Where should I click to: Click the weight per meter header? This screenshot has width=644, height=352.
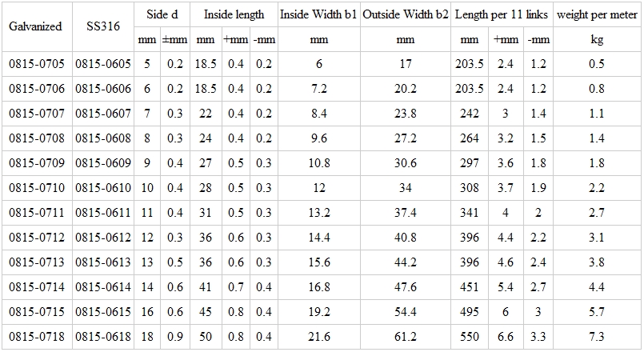tap(597, 14)
